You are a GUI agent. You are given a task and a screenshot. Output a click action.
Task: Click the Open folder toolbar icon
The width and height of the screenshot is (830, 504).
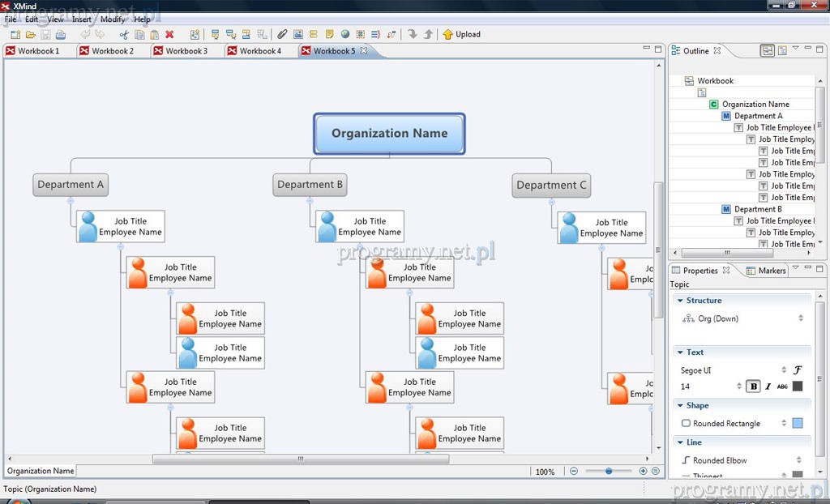pos(31,35)
